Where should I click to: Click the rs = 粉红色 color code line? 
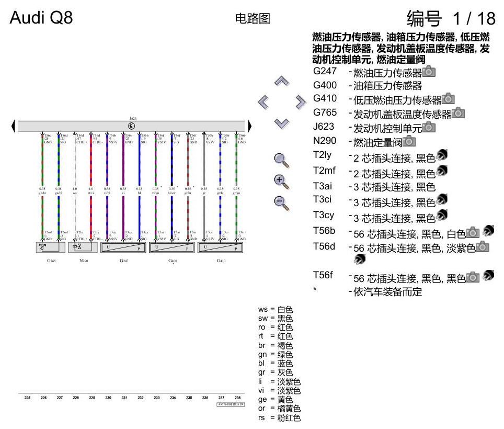click(x=279, y=417)
